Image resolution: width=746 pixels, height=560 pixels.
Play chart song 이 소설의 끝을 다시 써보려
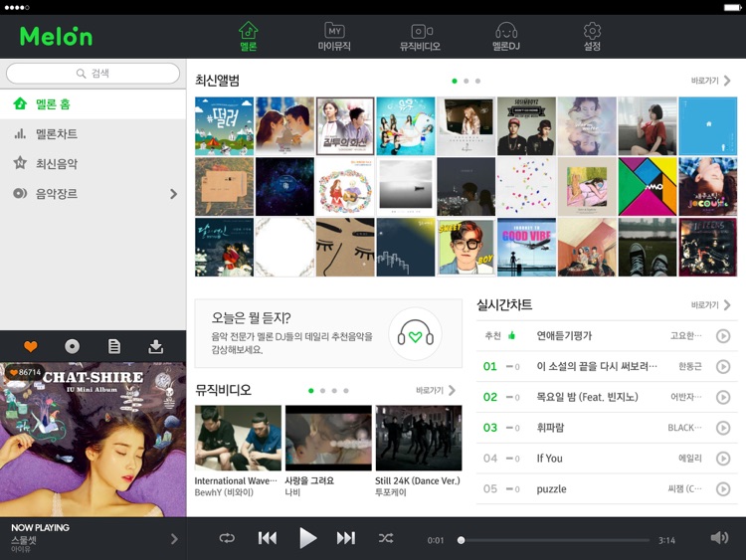click(x=723, y=367)
